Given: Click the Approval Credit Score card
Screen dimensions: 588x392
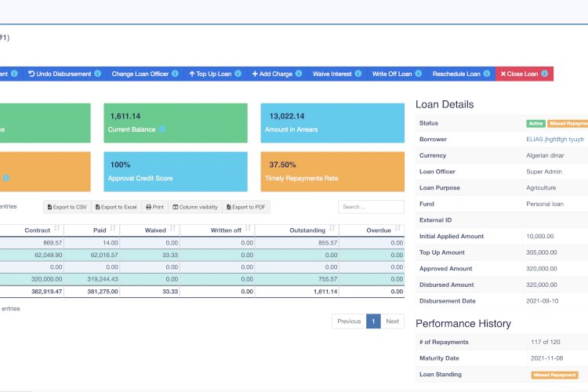Looking at the screenshot, I should 176,172.
